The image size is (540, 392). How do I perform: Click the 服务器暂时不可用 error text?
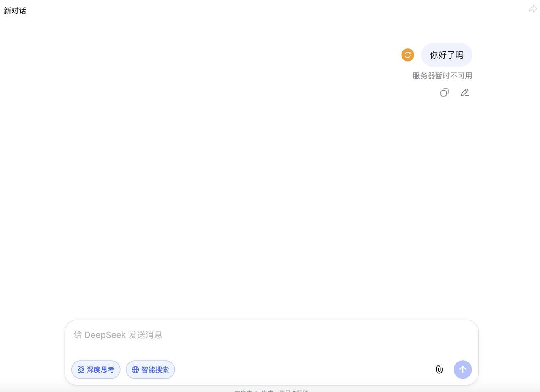pos(442,76)
